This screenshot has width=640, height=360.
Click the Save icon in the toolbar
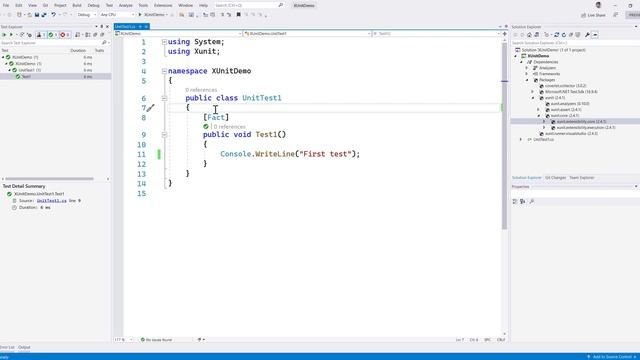coord(37,15)
